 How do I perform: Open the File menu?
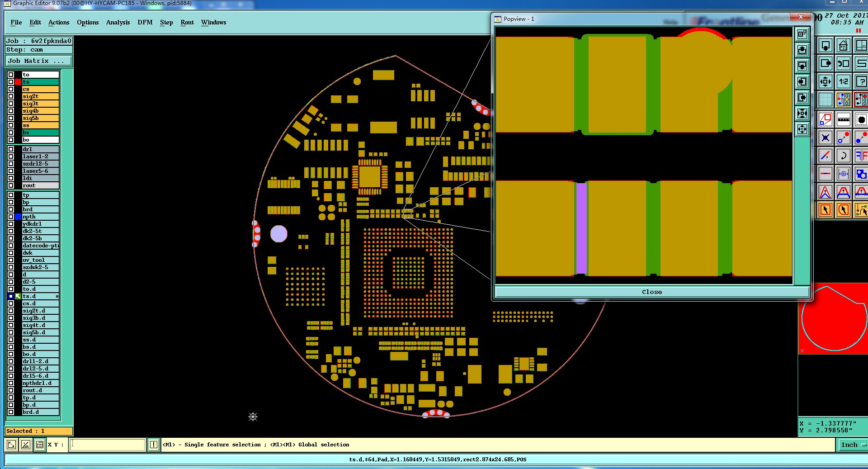[16, 22]
